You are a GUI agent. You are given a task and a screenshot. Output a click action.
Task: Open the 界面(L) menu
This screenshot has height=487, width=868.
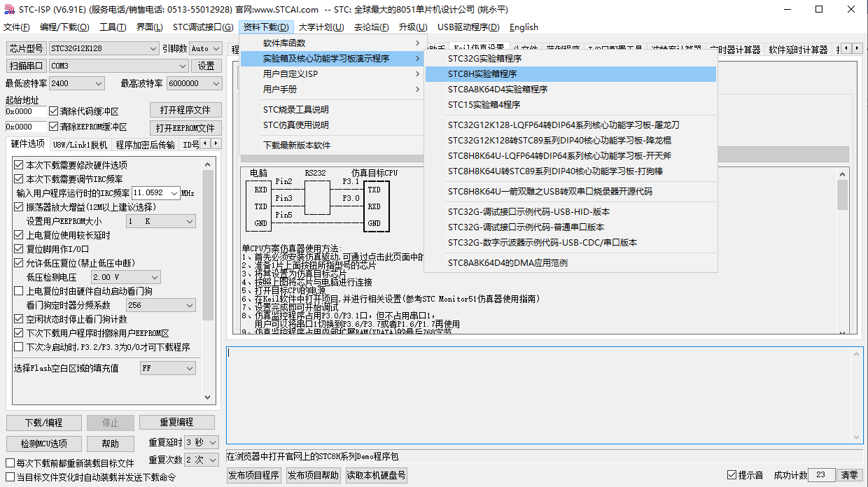149,27
